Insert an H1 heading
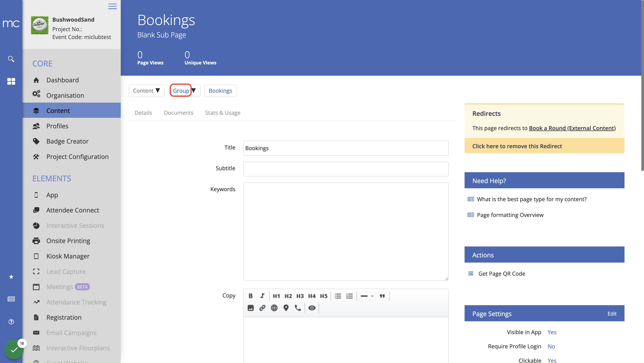644x363 pixels. pos(276,296)
